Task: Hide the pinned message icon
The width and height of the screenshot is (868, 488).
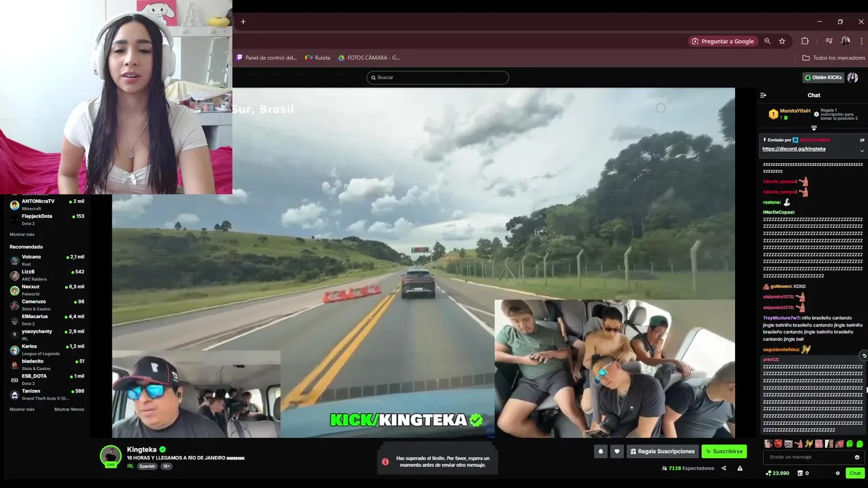Action: point(862,140)
